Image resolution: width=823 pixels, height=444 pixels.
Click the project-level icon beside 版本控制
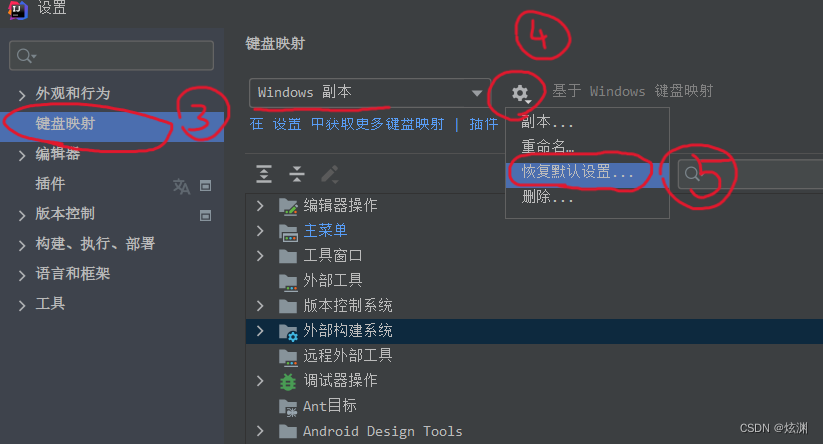point(206,215)
